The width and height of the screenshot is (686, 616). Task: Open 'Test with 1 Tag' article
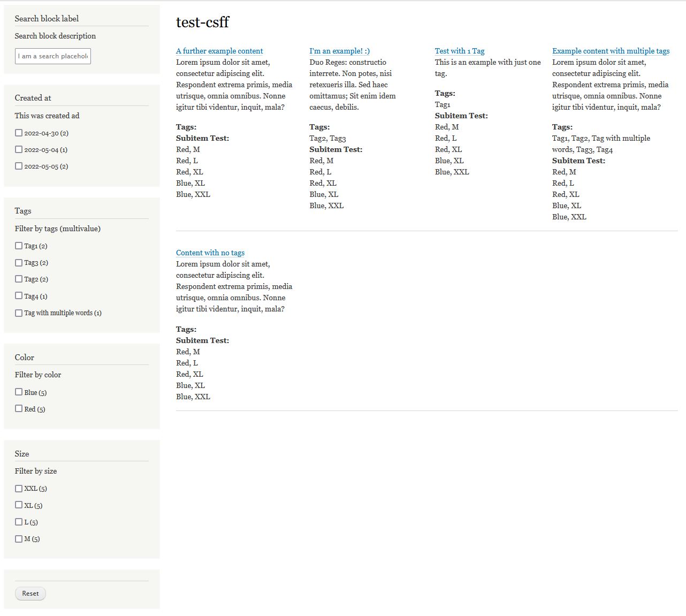tap(459, 51)
